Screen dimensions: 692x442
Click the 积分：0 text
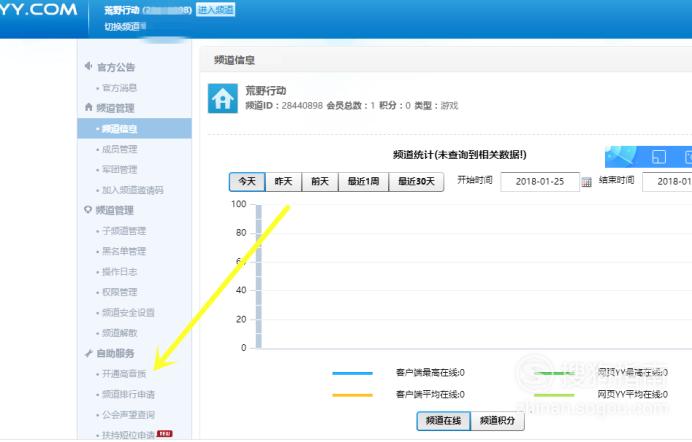[395, 106]
